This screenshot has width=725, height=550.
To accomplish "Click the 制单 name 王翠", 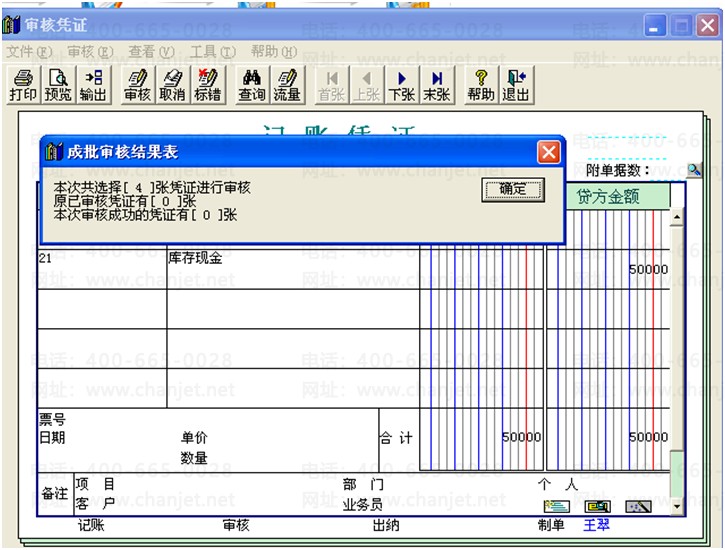I will (x=596, y=525).
